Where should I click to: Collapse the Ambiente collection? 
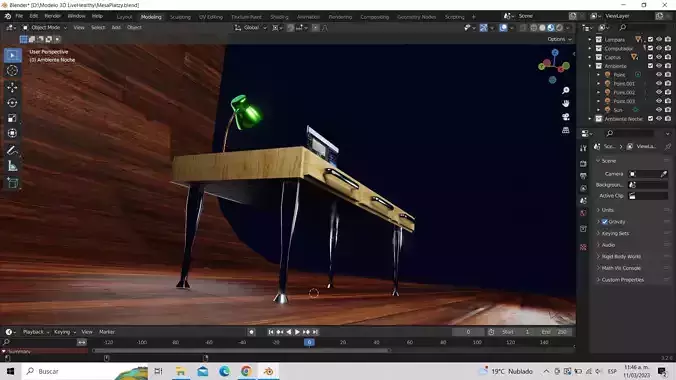click(x=590, y=66)
